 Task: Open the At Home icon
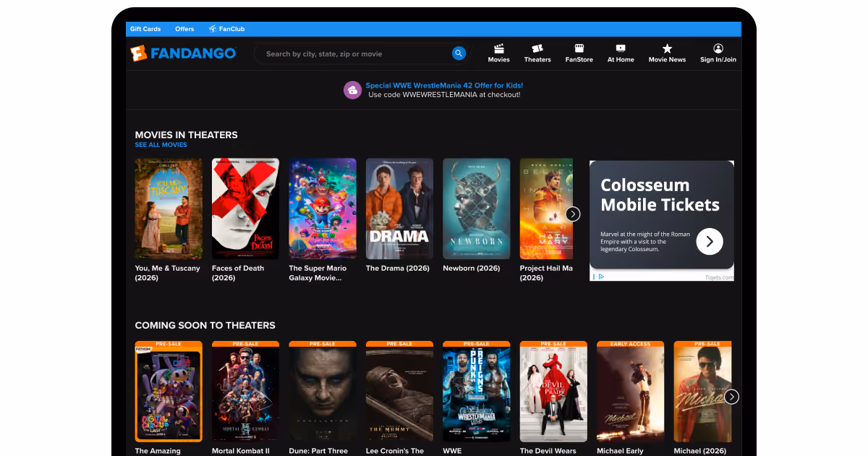tap(621, 48)
